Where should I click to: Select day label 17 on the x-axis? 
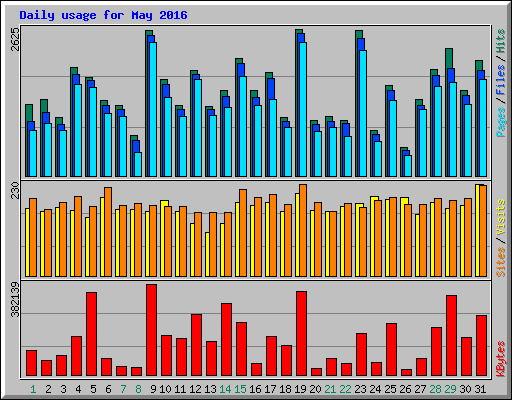click(x=270, y=389)
